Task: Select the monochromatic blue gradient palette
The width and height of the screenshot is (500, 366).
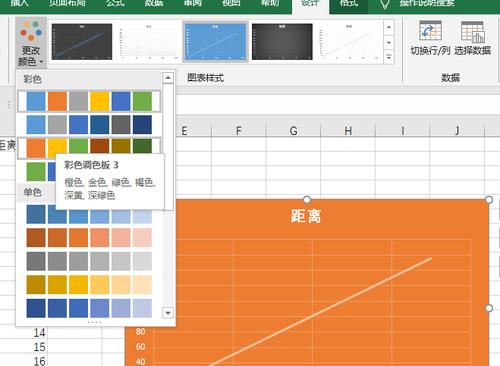Action: pos(89,215)
